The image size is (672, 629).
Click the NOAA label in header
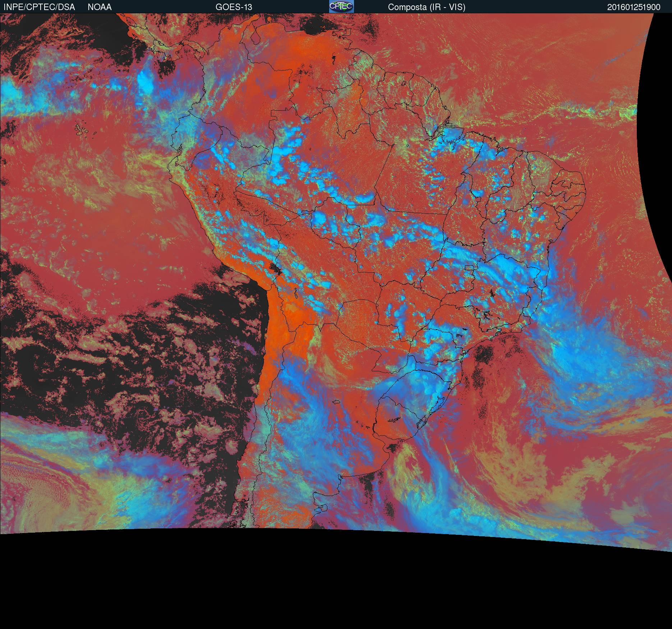pyautogui.click(x=100, y=7)
